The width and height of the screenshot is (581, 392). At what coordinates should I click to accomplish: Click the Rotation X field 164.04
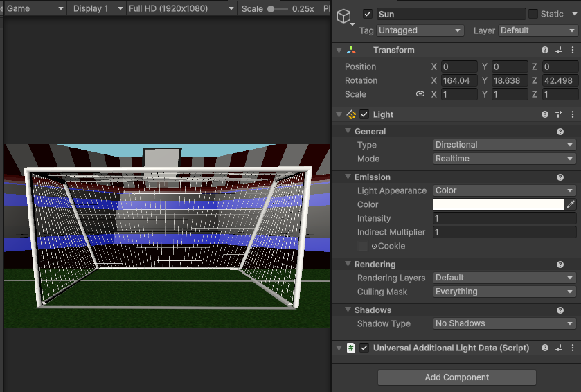pyautogui.click(x=459, y=80)
